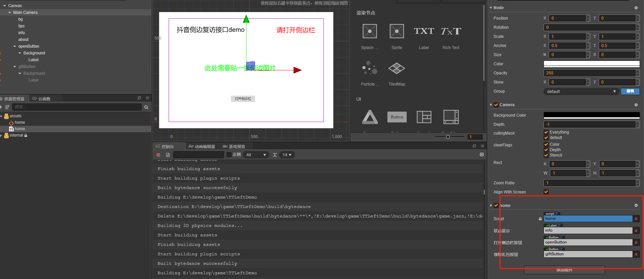This screenshot has height=279, width=644.
Task: Toggle Align With Screen checkbox
Action: pyautogui.click(x=546, y=192)
